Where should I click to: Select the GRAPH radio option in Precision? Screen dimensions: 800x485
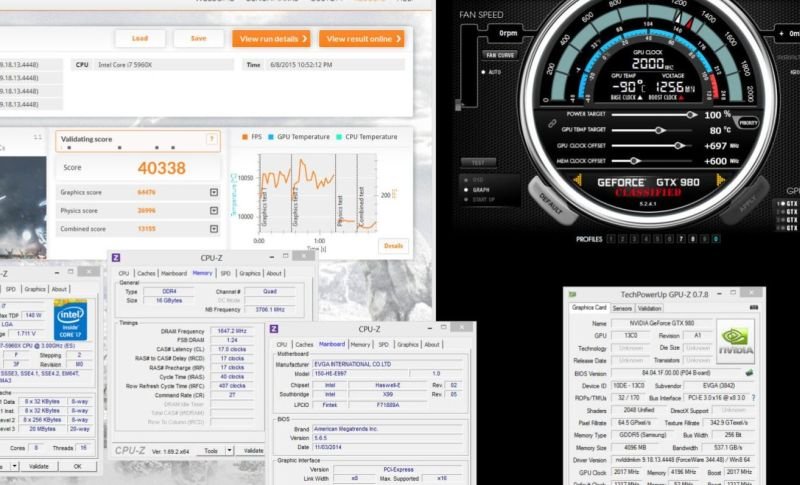click(465, 190)
